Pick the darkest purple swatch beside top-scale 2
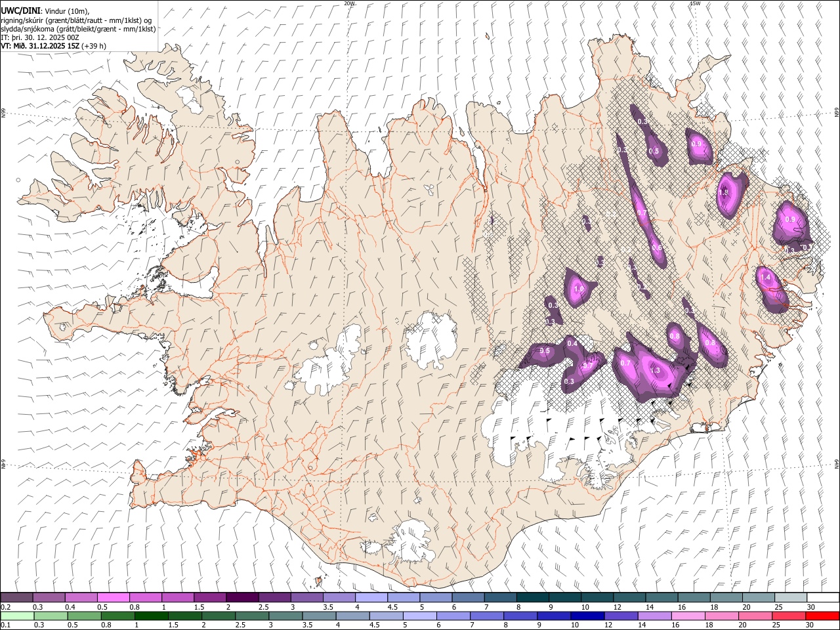The width and height of the screenshot is (840, 630). pos(242,597)
